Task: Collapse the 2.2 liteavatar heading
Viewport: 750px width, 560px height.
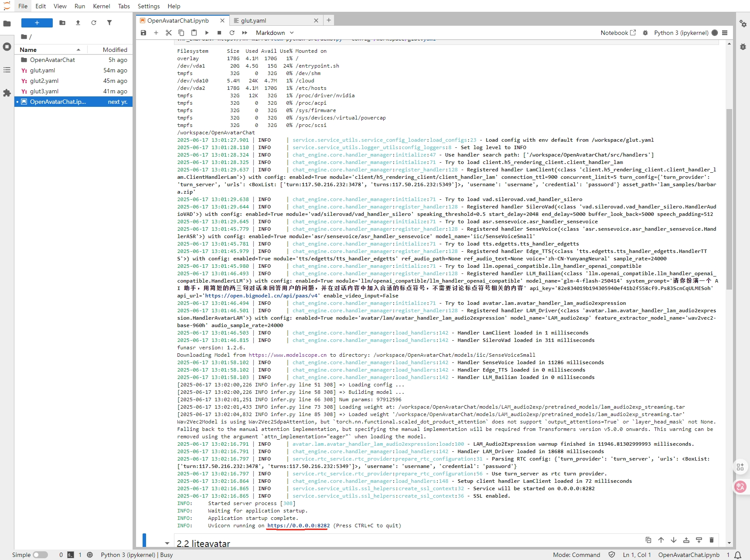Action: tap(167, 543)
